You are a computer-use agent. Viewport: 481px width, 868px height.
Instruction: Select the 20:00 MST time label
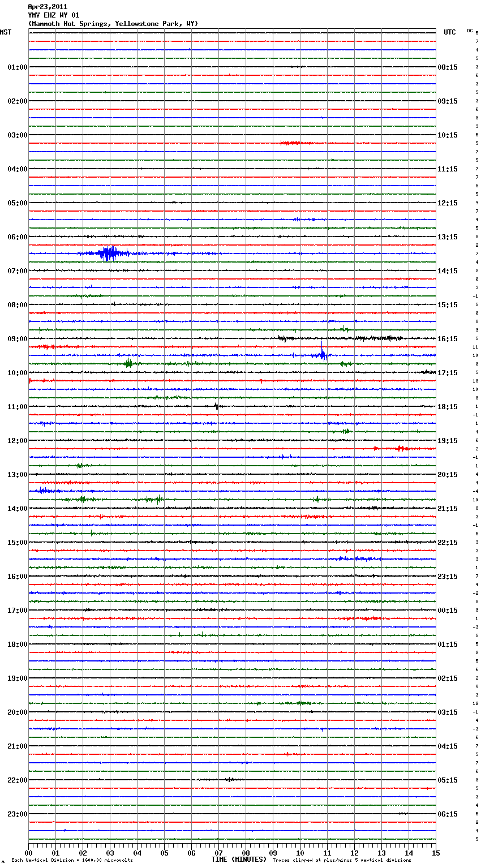[18, 712]
